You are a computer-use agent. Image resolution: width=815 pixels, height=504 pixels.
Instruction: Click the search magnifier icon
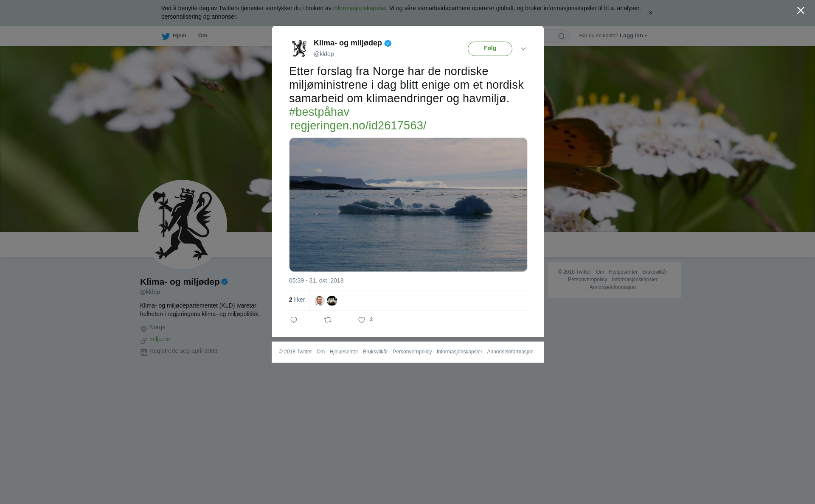coord(562,36)
